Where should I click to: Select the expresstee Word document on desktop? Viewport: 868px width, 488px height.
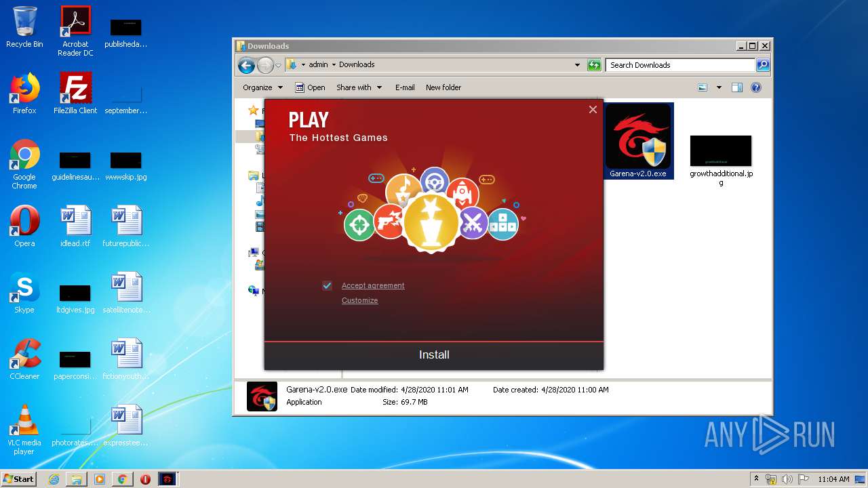click(x=126, y=426)
